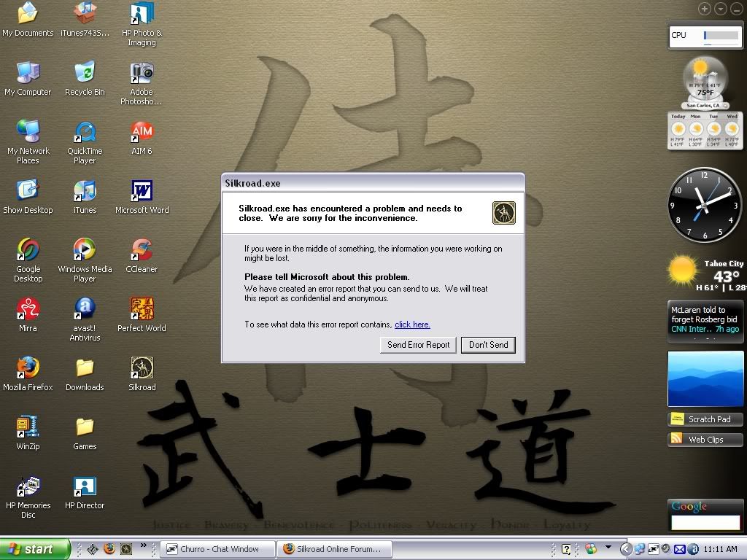Launch QuickTime Player shortcut
Screen dimensions: 747x560
[85, 142]
